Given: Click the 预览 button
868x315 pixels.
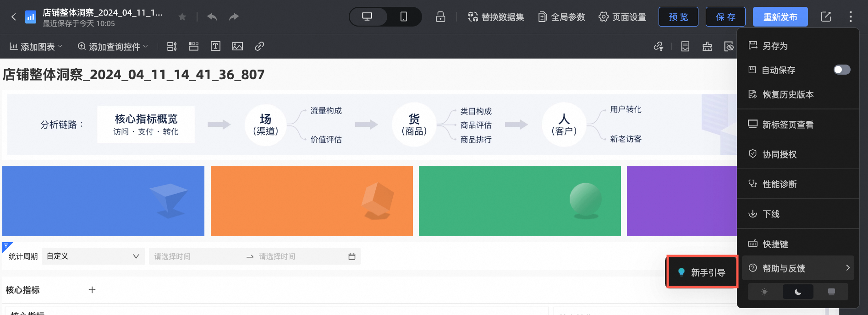Looking at the screenshot, I should (678, 17).
